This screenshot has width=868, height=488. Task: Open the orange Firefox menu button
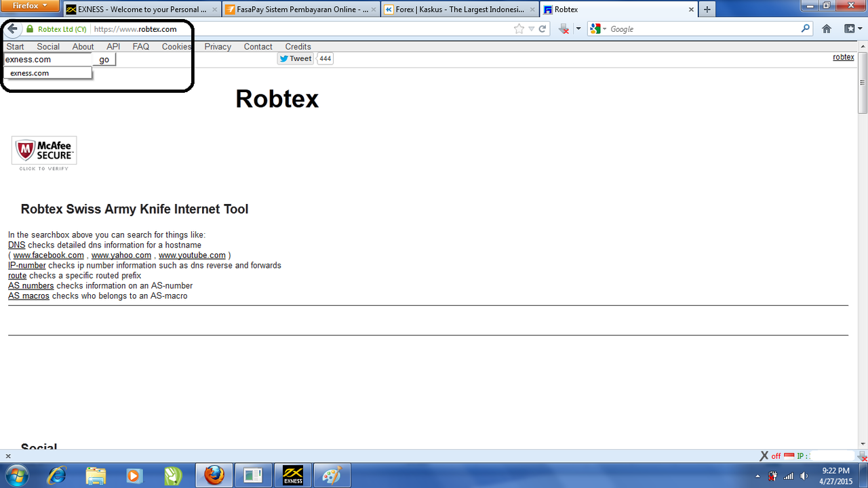30,5
